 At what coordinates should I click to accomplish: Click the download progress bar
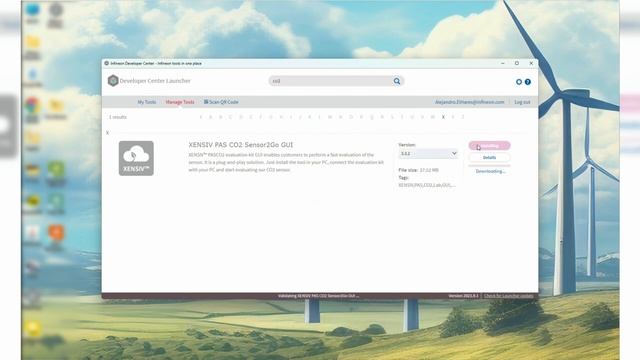(x=489, y=166)
